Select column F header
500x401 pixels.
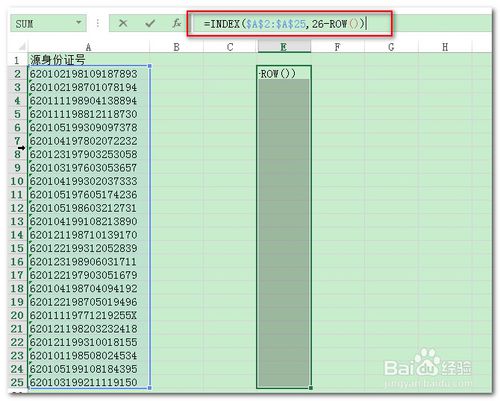(x=337, y=47)
